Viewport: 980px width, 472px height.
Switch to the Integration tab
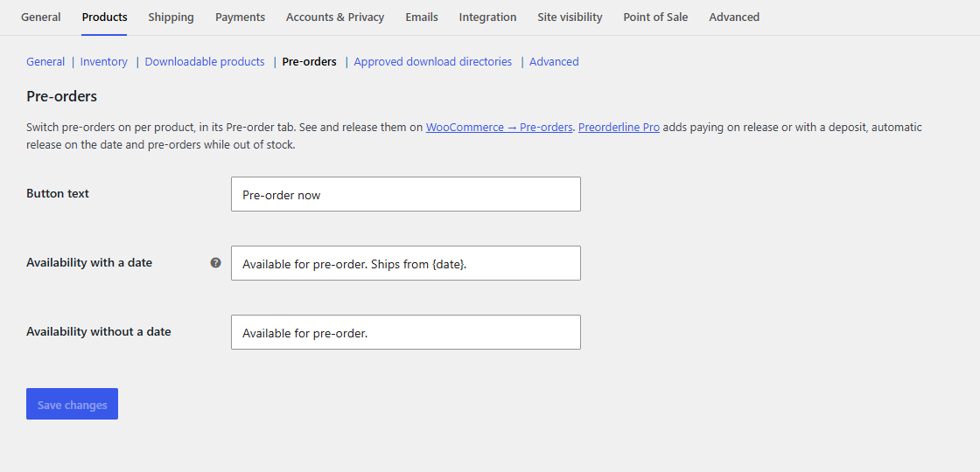(487, 17)
